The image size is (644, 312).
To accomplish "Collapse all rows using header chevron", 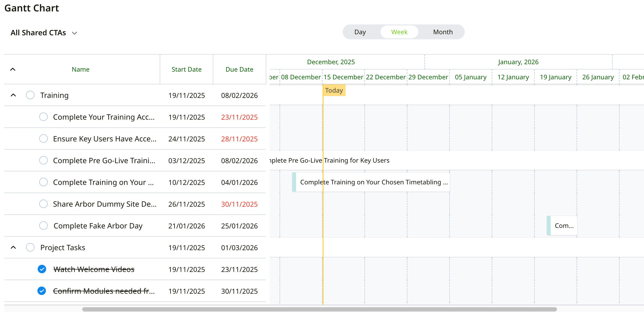I will [x=13, y=69].
